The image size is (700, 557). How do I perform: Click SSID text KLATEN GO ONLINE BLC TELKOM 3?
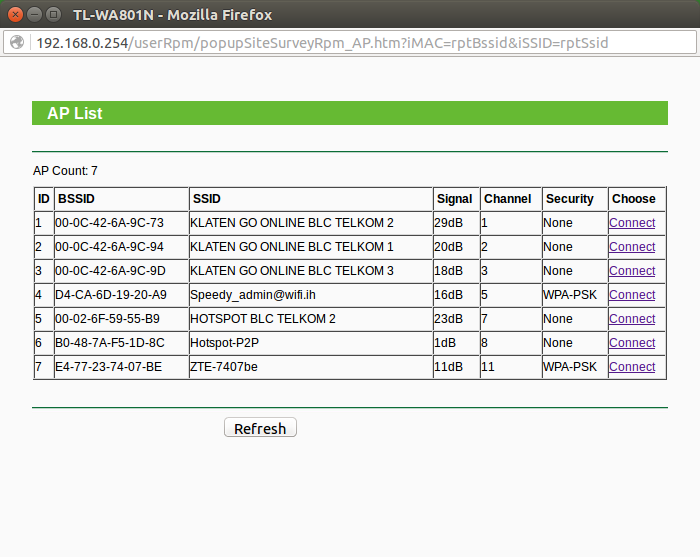(x=292, y=271)
